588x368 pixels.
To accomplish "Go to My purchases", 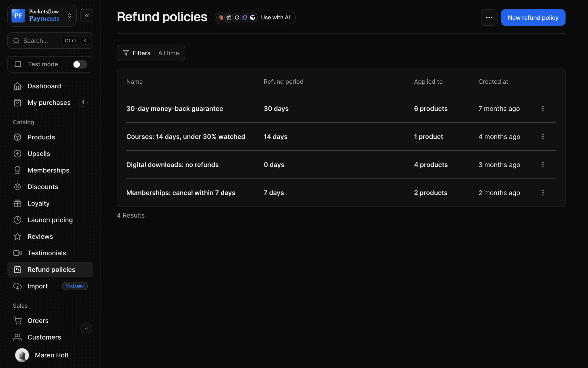I will (50, 103).
